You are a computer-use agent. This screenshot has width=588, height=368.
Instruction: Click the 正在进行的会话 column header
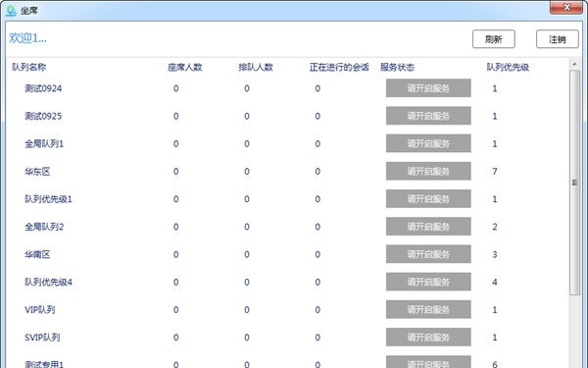(339, 67)
